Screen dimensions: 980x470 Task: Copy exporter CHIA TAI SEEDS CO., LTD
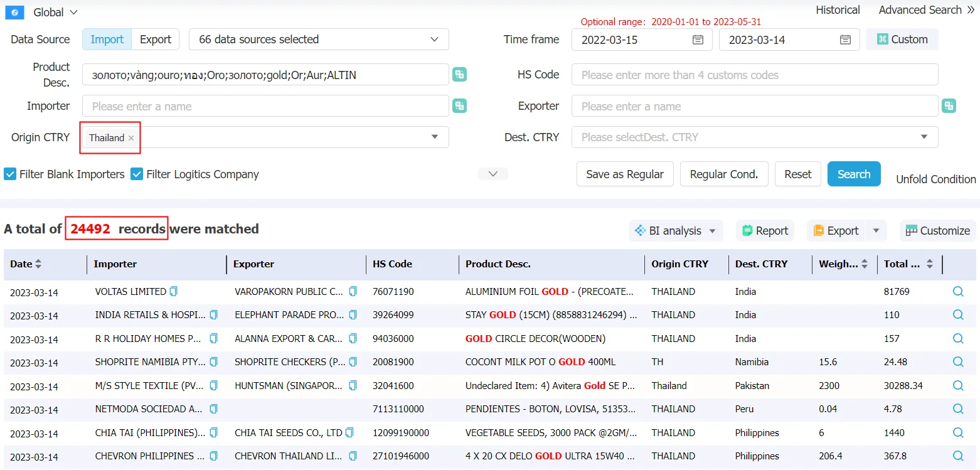(349, 432)
